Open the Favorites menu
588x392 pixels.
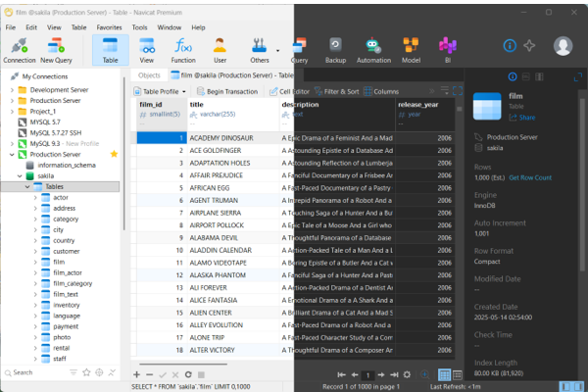[x=109, y=27]
